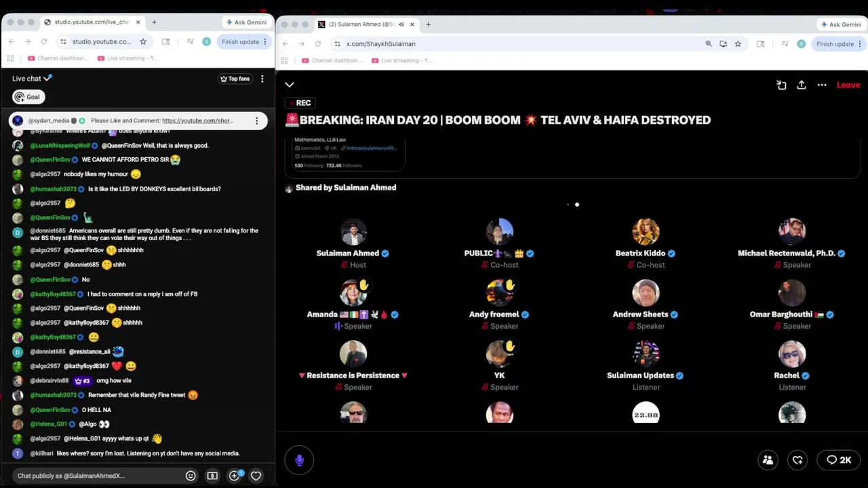This screenshot has width=868, height=488.
Task: Open site info icon next to studio.youtube.com URL
Action: click(63, 41)
